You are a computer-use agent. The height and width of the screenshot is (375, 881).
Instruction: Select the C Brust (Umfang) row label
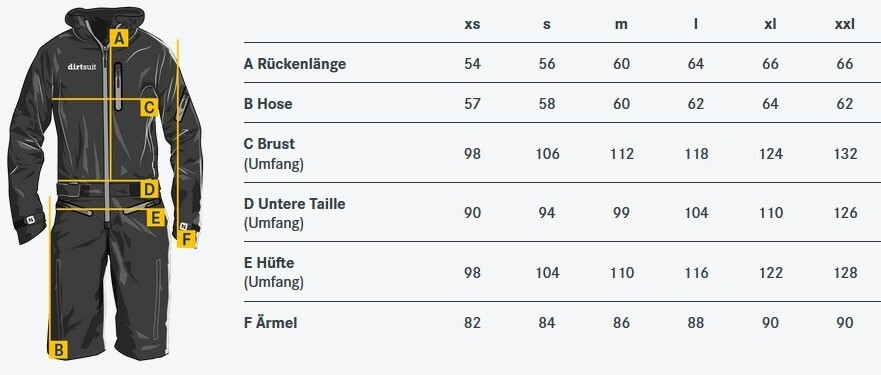pos(274,154)
